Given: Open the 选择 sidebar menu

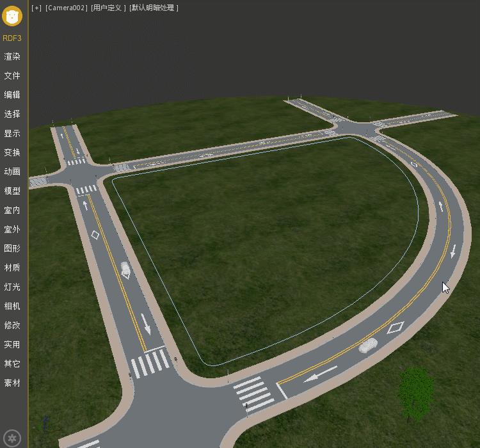Looking at the screenshot, I should pyautogui.click(x=12, y=114).
